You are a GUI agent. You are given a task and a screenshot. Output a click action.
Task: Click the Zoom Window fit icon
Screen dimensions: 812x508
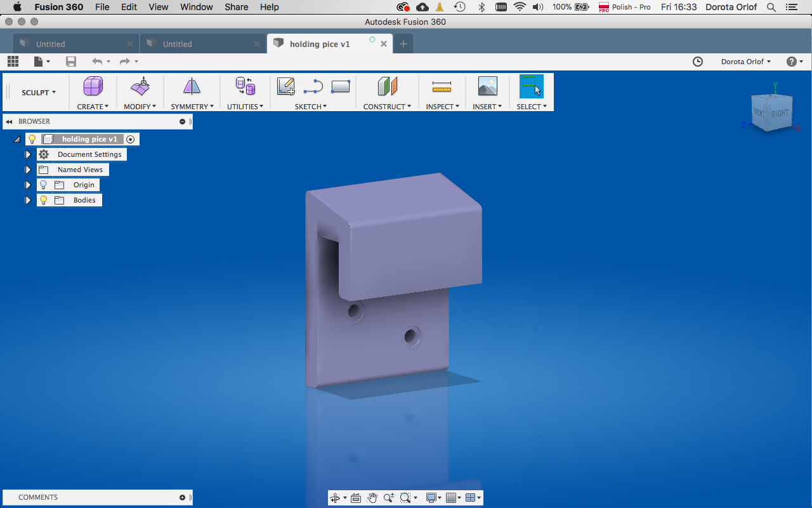coord(405,498)
